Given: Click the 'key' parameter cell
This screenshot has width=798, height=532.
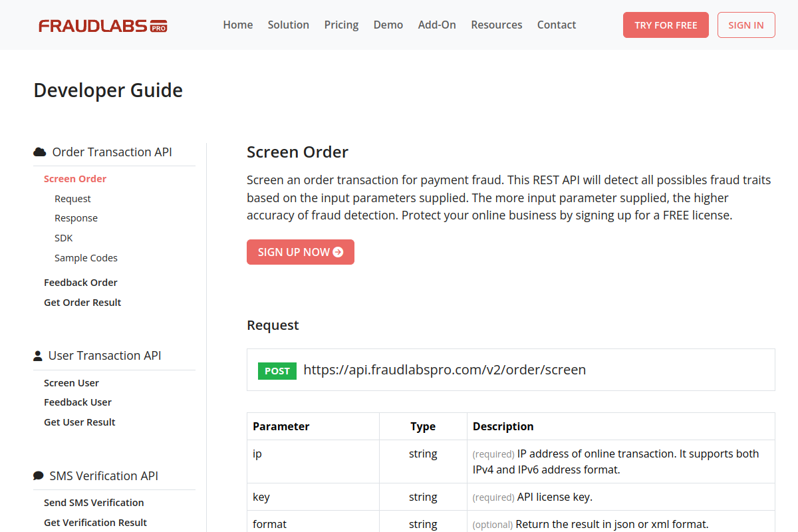Looking at the screenshot, I should [x=313, y=497].
